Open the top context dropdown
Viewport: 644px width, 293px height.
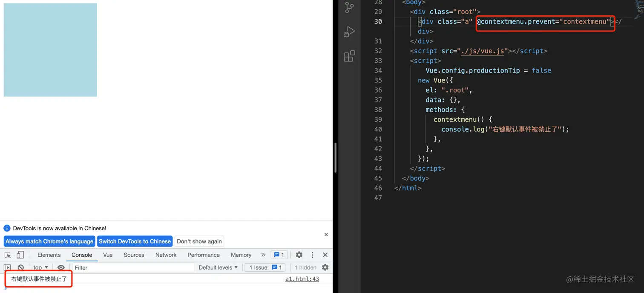click(x=40, y=267)
